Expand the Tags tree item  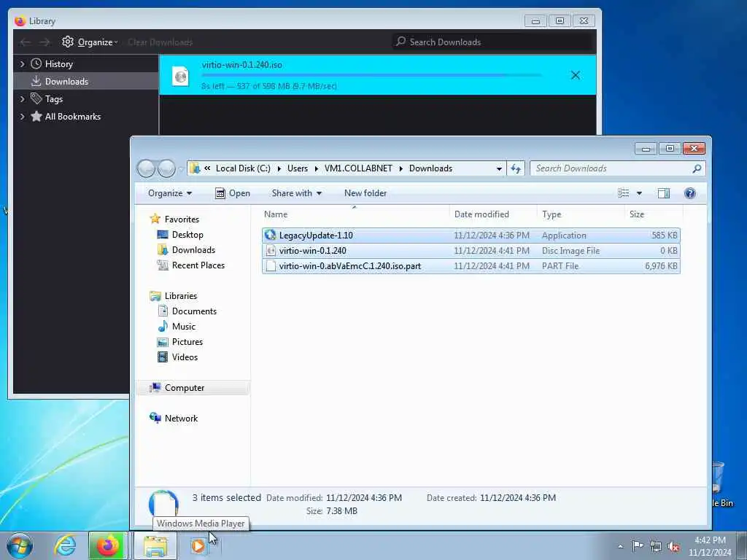coord(22,99)
